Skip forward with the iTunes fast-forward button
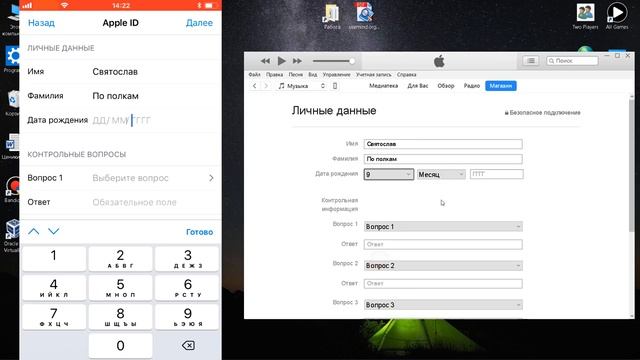Viewport: 640px width, 360px height. pos(298,61)
